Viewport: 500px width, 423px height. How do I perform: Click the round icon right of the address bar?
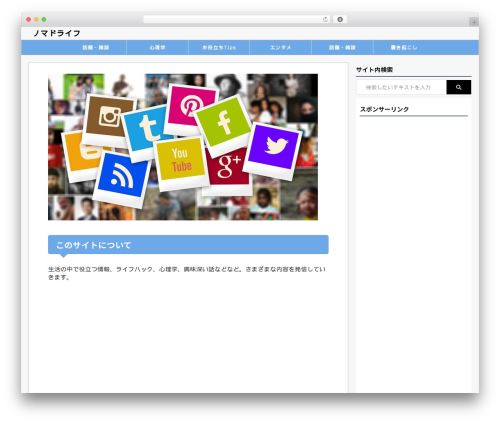(x=340, y=19)
